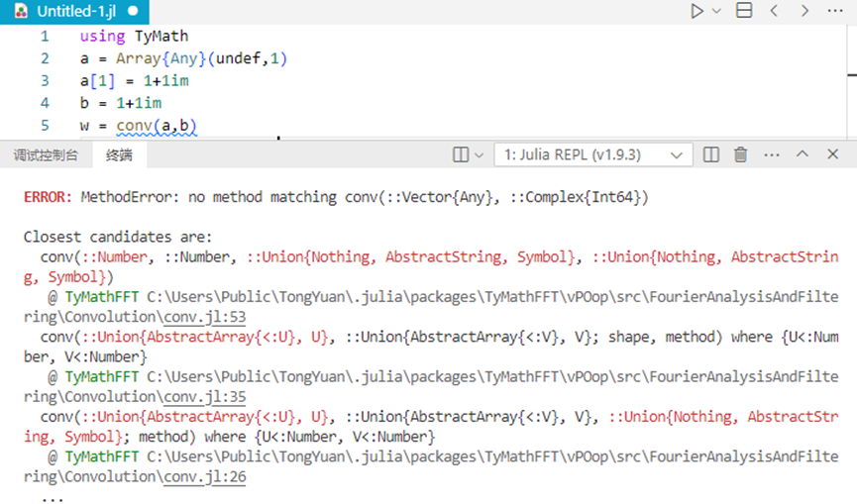Open run options dropdown beside play
857x504 pixels.
coord(717,11)
